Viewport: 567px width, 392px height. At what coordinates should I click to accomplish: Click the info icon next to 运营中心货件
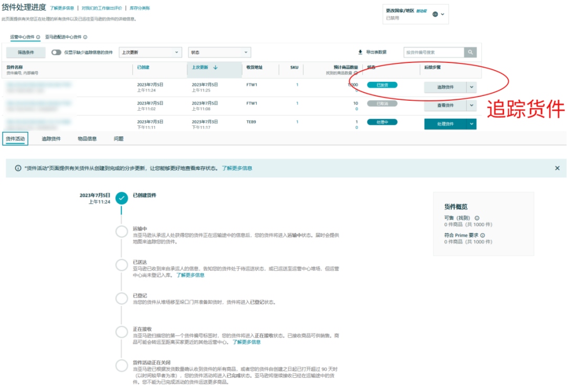[x=37, y=37]
